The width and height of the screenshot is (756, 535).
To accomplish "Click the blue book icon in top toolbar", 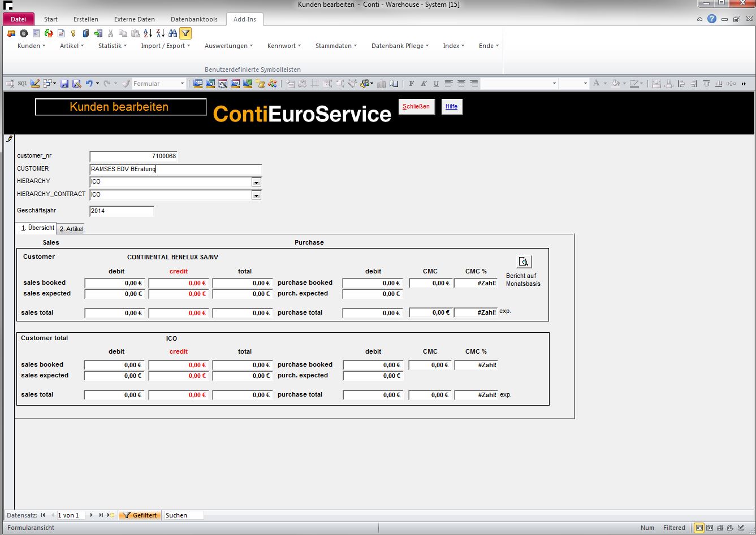I will [85, 33].
